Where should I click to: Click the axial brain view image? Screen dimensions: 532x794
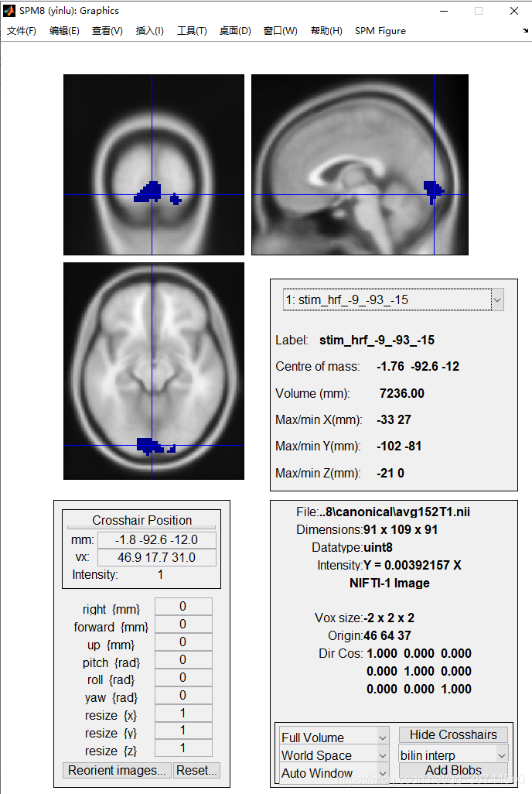coord(154,371)
